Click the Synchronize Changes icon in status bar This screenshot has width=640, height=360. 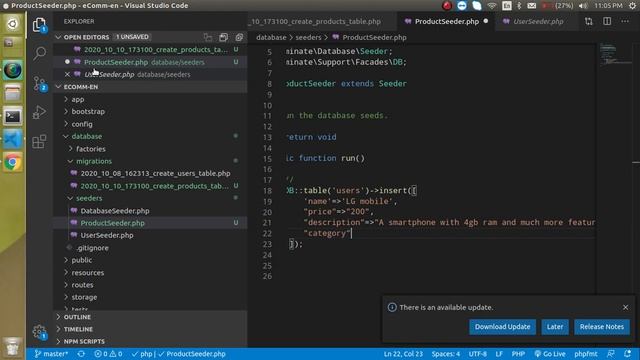(81, 354)
